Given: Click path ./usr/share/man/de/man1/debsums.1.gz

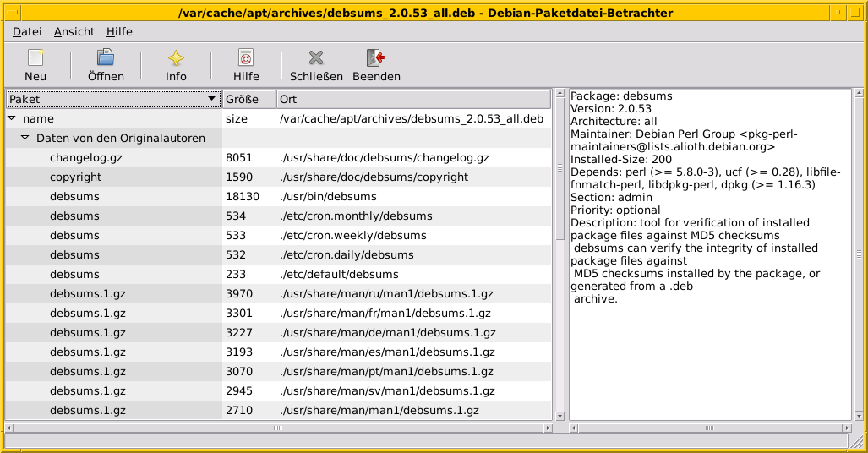Looking at the screenshot, I should point(388,332).
